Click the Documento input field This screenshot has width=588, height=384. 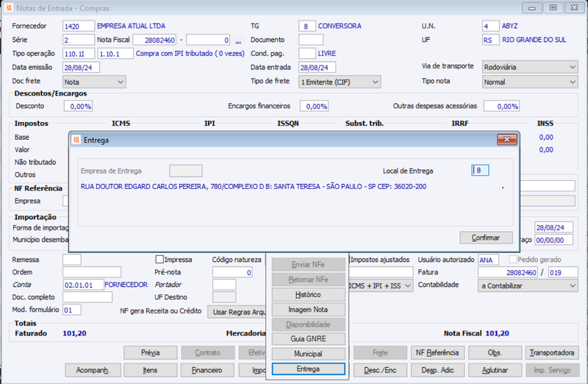(311, 40)
